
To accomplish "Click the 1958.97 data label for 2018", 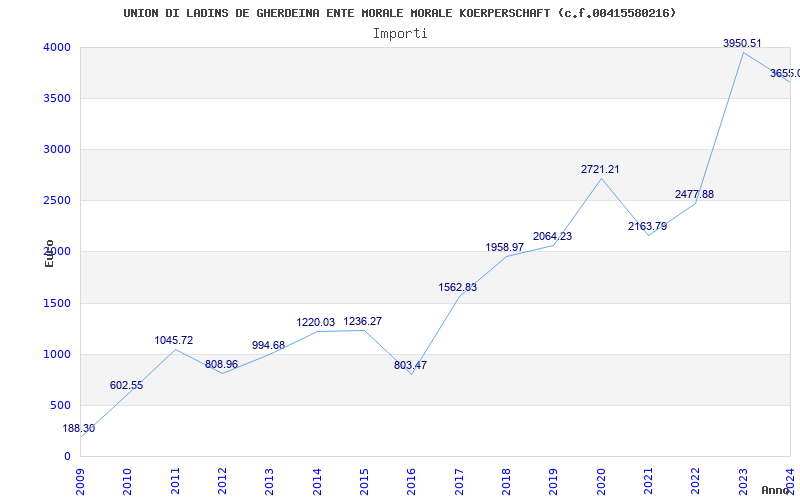I will [x=505, y=247].
